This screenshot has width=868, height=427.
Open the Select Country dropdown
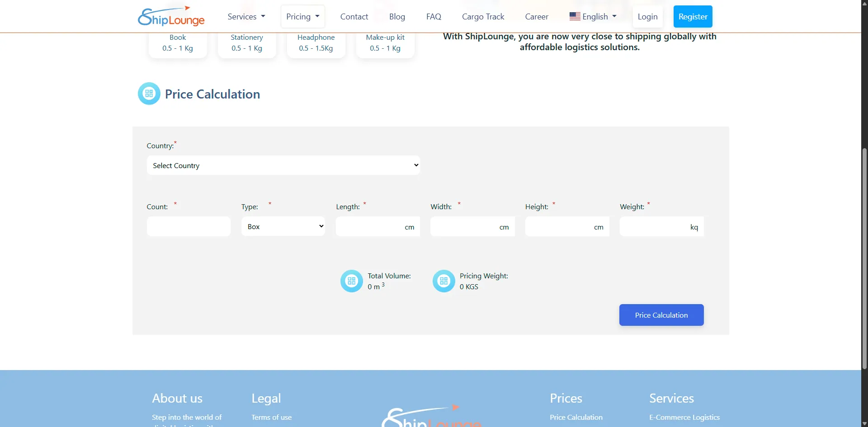283,165
